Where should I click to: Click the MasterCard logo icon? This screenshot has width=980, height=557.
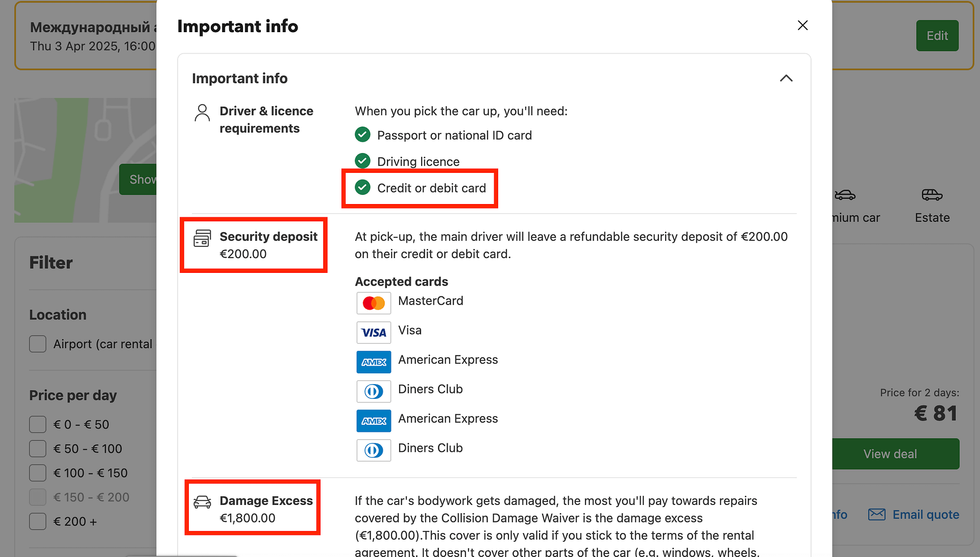tap(374, 303)
